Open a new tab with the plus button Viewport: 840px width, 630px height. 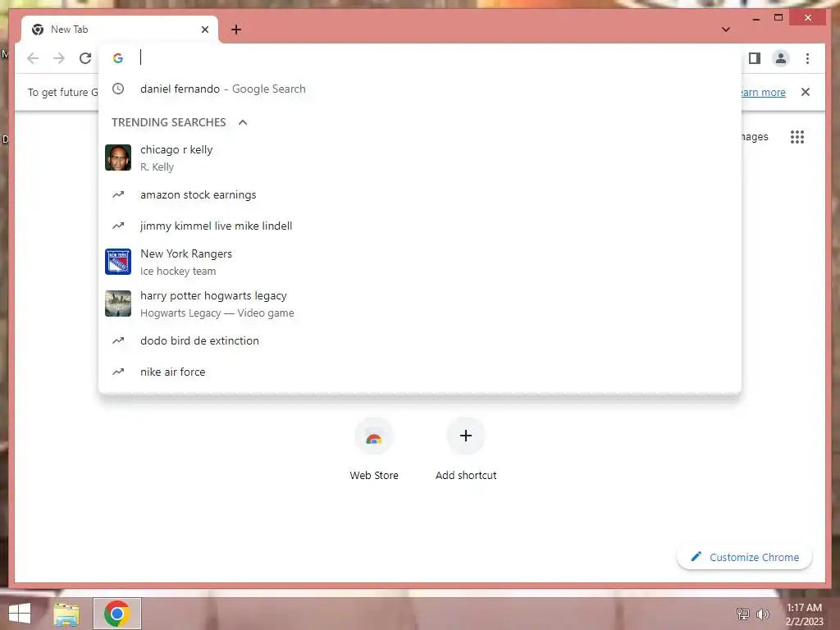(x=236, y=30)
